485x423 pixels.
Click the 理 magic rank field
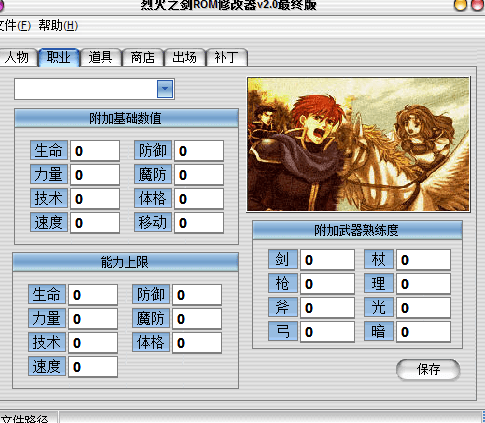coord(423,284)
